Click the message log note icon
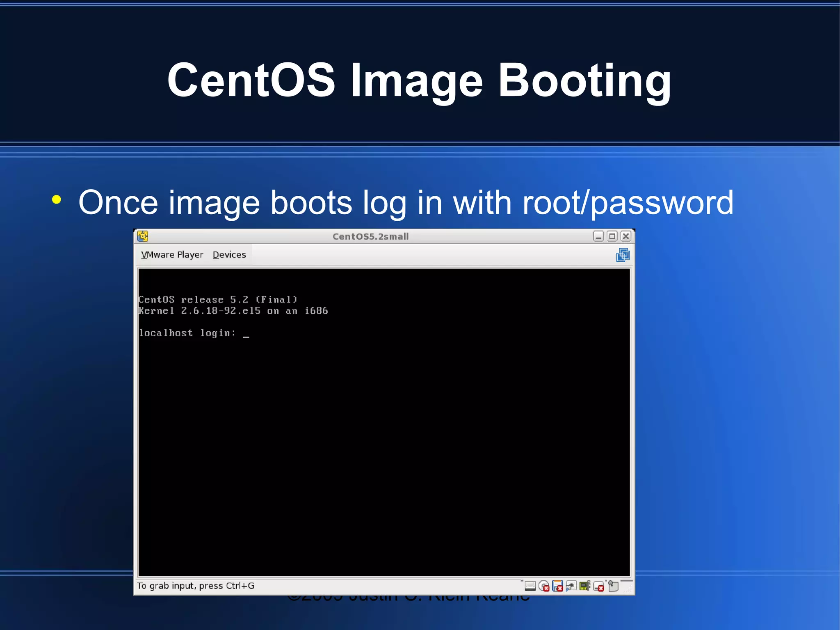This screenshot has width=840, height=630. tap(613, 586)
